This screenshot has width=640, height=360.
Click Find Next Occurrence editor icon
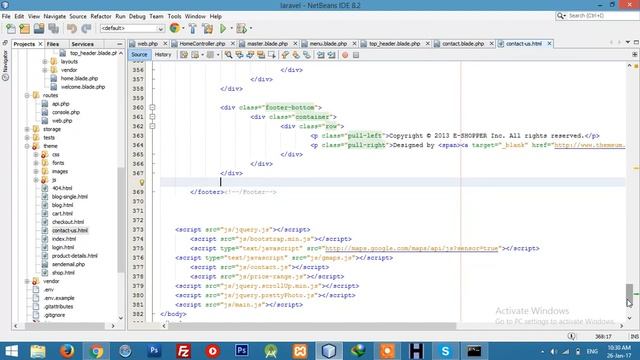pos(250,55)
